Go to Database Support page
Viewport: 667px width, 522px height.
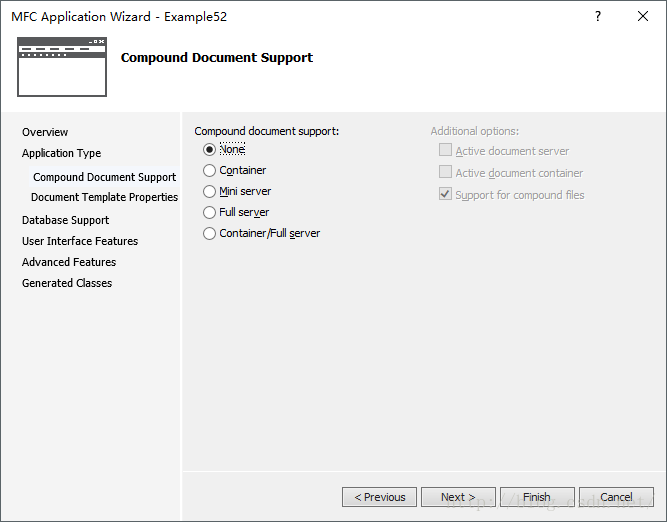(x=66, y=220)
